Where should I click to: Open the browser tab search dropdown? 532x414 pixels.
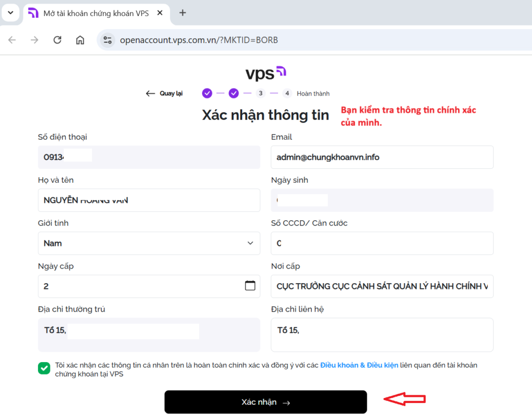point(10,13)
